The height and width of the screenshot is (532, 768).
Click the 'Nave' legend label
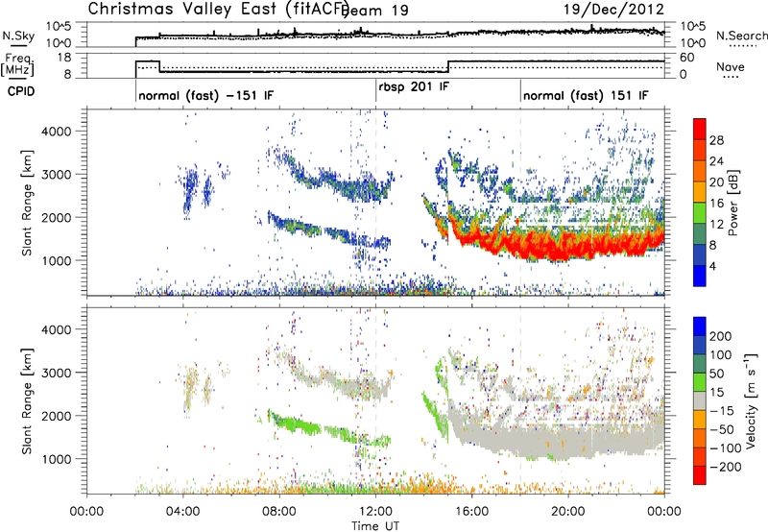tap(730, 67)
